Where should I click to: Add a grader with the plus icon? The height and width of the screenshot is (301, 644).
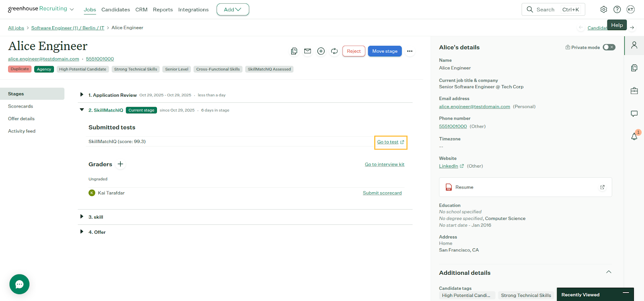click(120, 164)
